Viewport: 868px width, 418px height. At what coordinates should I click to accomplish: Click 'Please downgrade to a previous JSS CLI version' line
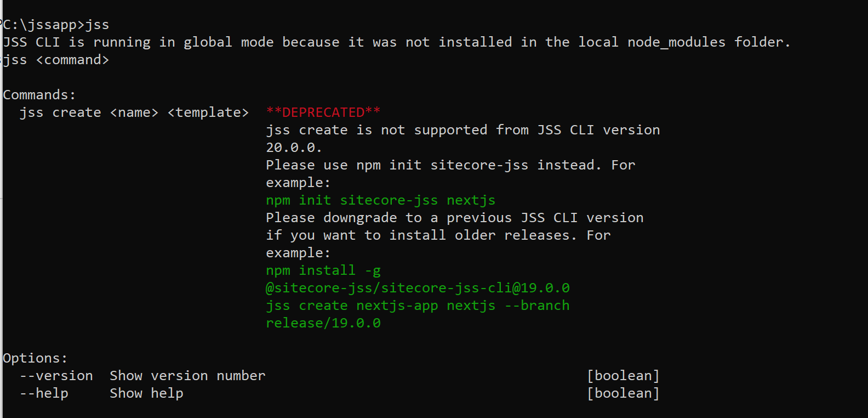[x=455, y=218]
